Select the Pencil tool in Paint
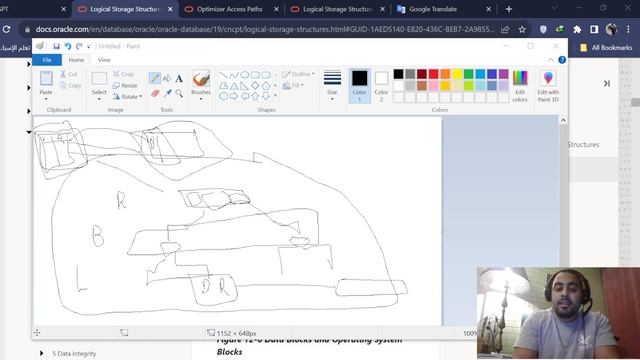This screenshot has height=360, width=640. (x=155, y=78)
